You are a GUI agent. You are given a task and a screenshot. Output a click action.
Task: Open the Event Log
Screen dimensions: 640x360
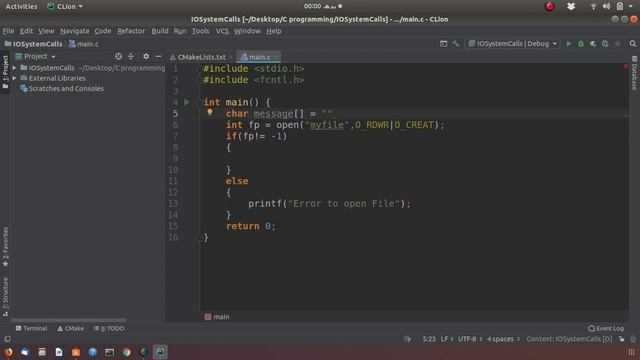pyautogui.click(x=606, y=328)
